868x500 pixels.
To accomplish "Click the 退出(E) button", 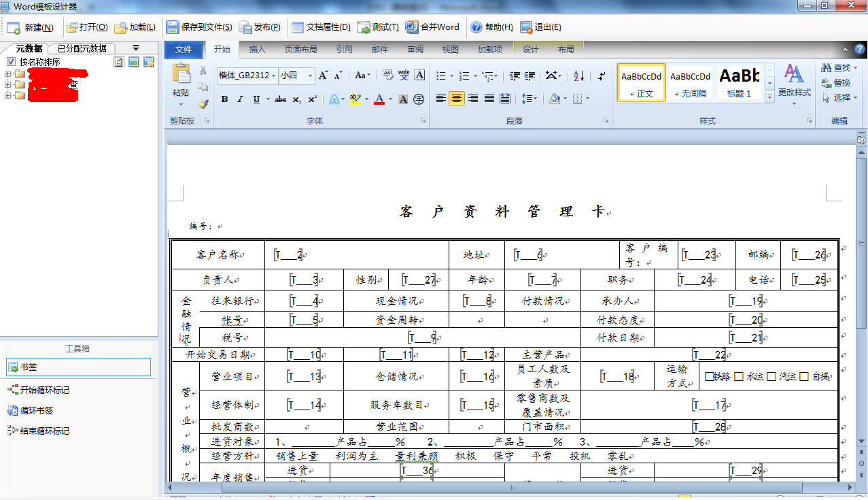I will click(x=541, y=27).
